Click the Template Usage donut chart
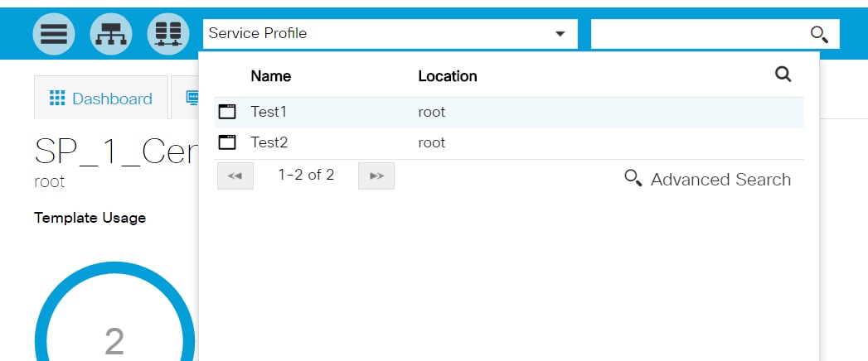 [x=114, y=311]
